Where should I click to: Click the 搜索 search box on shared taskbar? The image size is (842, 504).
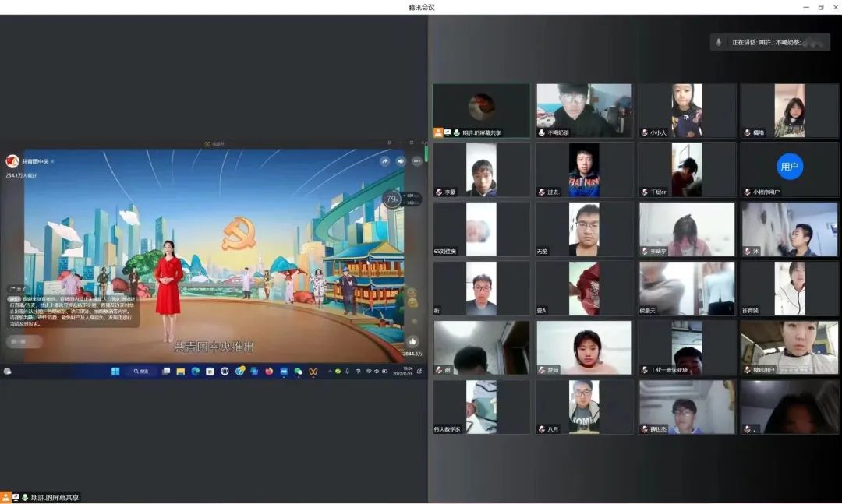pos(142,372)
